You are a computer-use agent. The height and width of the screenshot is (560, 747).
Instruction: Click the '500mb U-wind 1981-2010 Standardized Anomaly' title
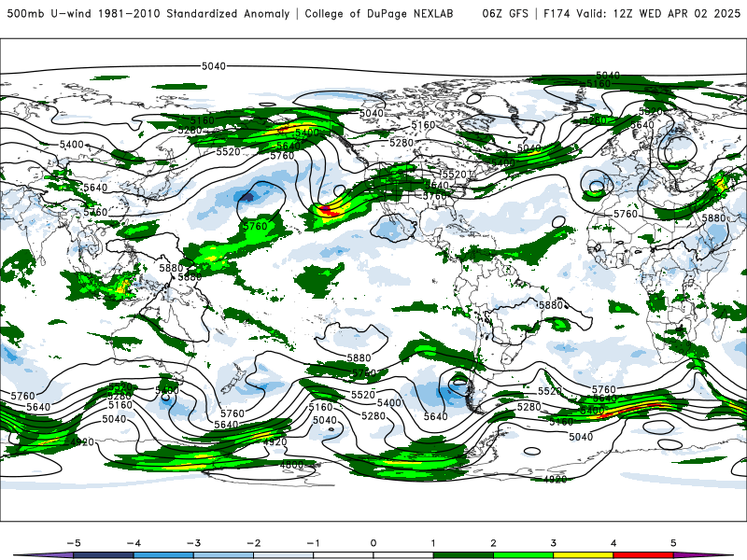pos(148,14)
